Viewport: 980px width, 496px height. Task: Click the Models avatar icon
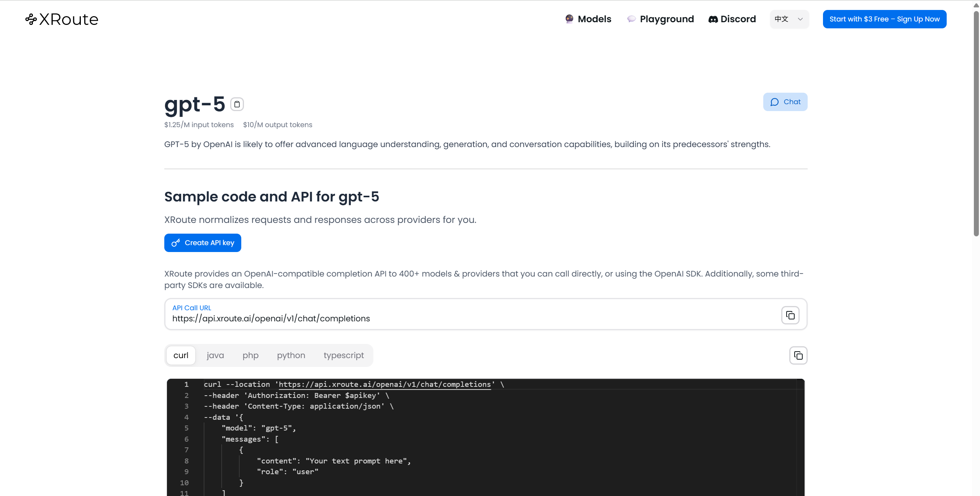(569, 19)
